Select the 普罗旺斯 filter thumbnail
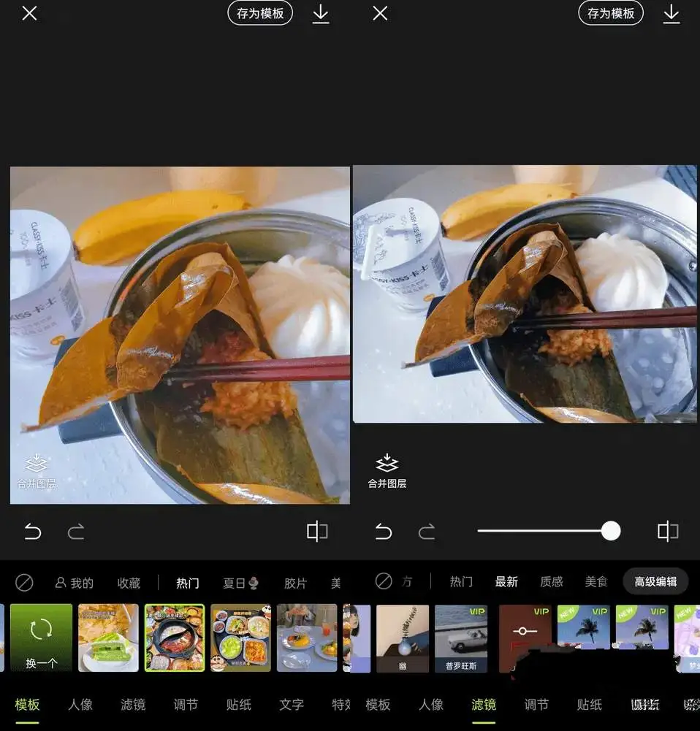This screenshot has width=700, height=731. click(460, 638)
